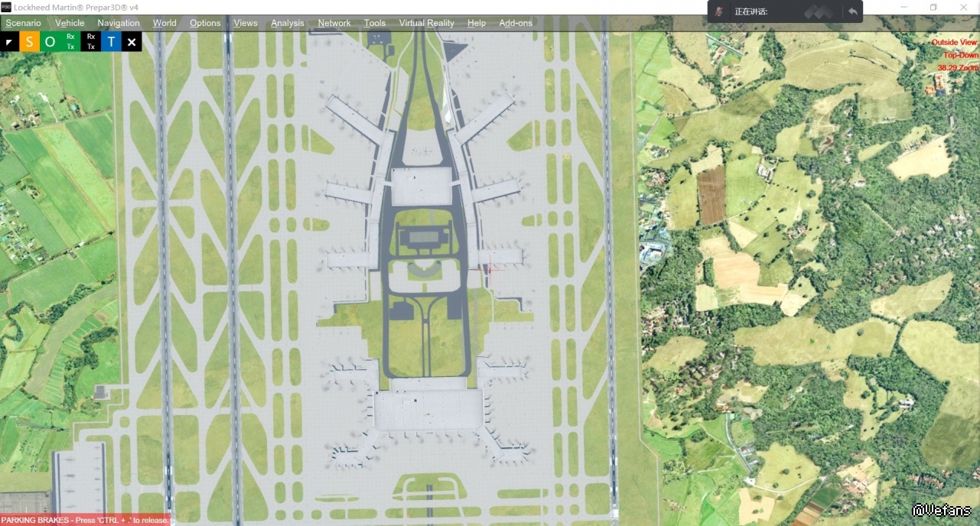The height and width of the screenshot is (526, 980).
Task: Open the Options menu
Action: pyautogui.click(x=205, y=23)
